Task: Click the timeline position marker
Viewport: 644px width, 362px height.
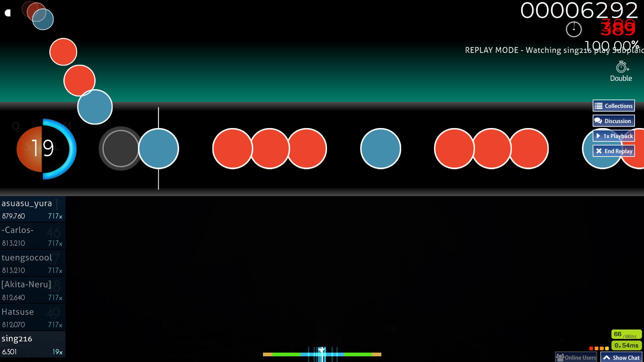Action: click(322, 353)
